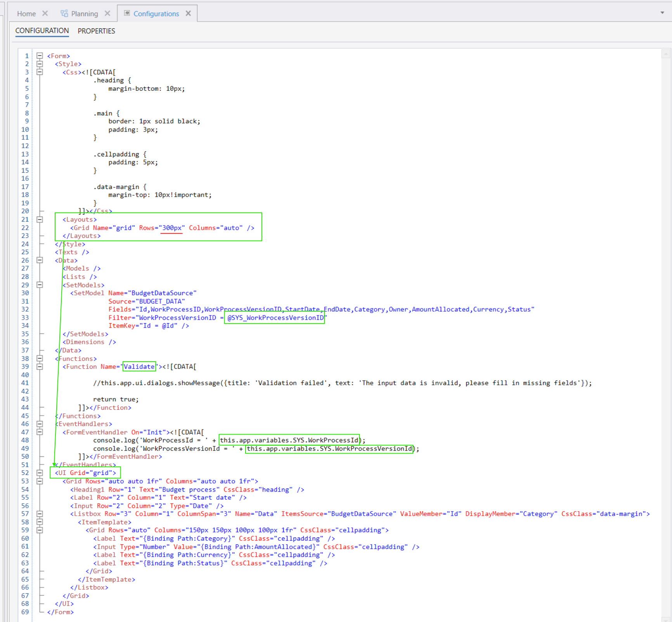
Task: Collapse the Grid element on line 53
Action: pyautogui.click(x=40, y=481)
